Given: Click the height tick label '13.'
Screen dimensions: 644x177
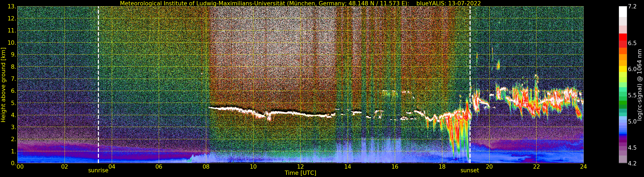Looking at the screenshot, I should [12, 6].
